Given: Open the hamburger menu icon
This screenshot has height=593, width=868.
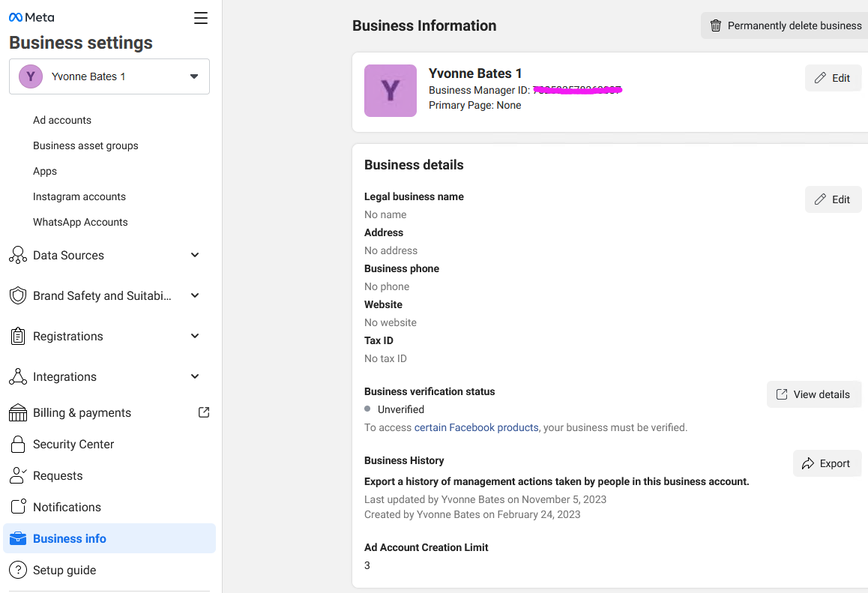Looking at the screenshot, I should [x=200, y=18].
